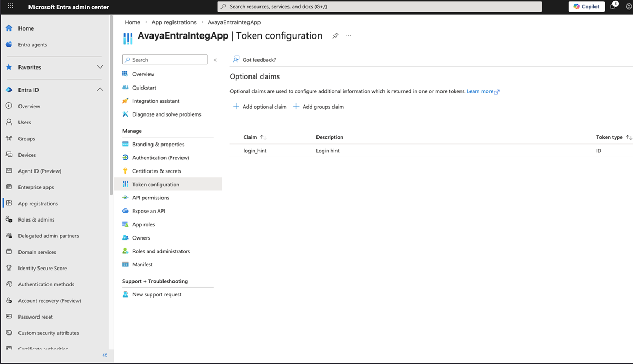Image resolution: width=633 pixels, height=364 pixels.
Task: Open Entra agents
Action: 32,45
